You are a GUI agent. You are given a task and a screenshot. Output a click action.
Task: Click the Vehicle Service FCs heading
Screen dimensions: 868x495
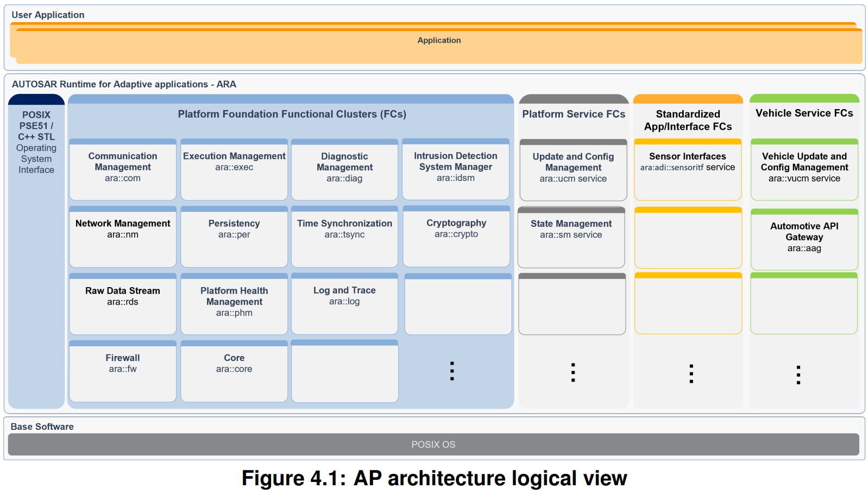coord(804,113)
